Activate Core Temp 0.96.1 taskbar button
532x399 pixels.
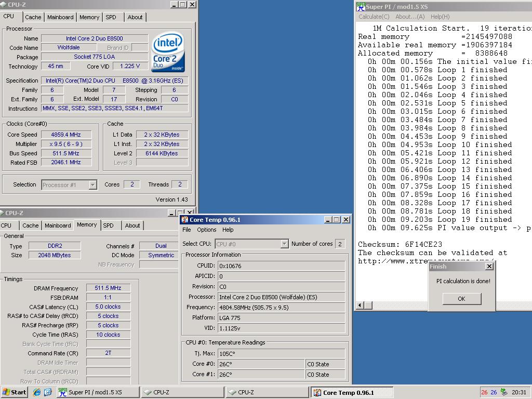point(352,392)
